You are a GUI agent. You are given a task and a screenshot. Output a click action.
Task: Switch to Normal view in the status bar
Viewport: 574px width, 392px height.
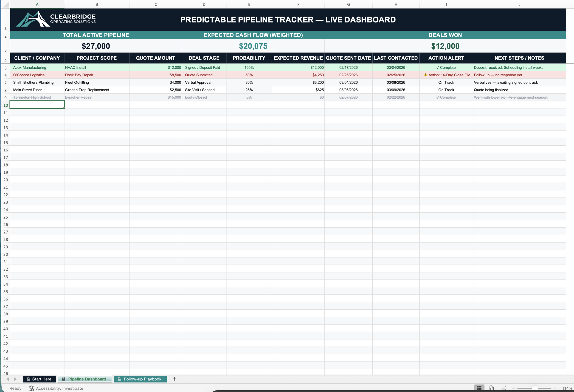479,388
